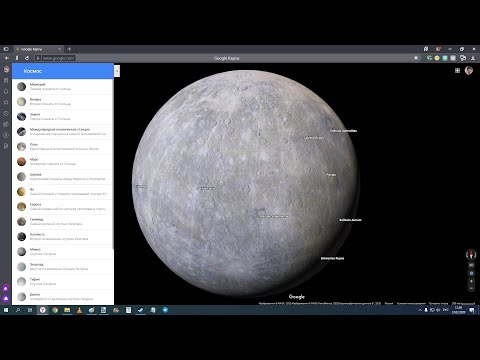Click the taskbar clock and date
Image resolution: width=480 pixels, height=360 pixels.
click(458, 310)
